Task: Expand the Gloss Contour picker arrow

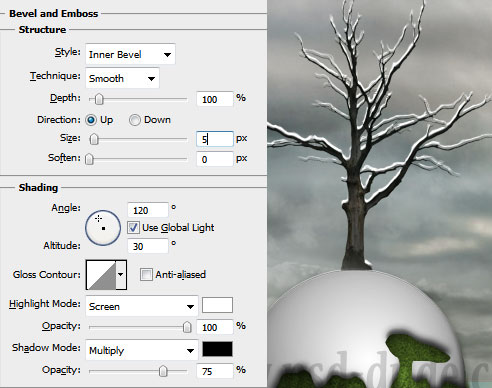Action: tap(121, 275)
